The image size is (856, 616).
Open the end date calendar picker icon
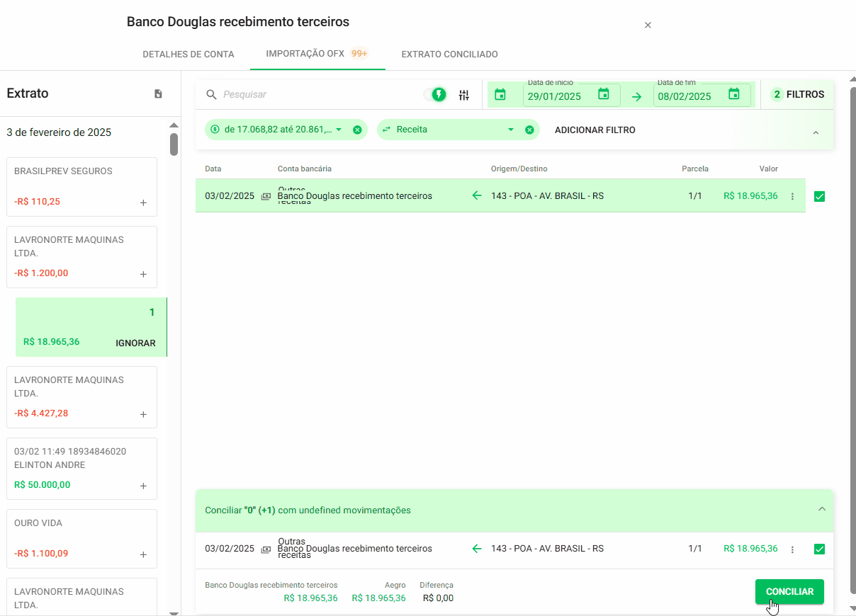pos(733,94)
